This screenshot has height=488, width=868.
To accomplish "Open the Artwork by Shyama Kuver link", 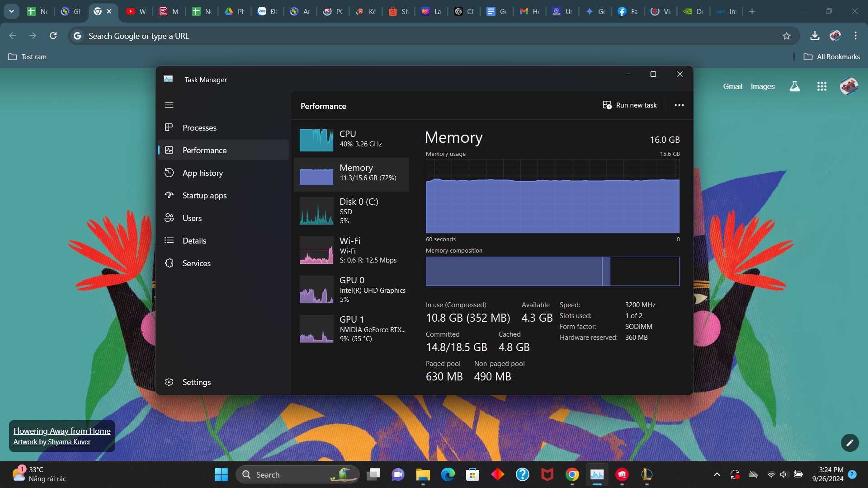I will tap(52, 442).
